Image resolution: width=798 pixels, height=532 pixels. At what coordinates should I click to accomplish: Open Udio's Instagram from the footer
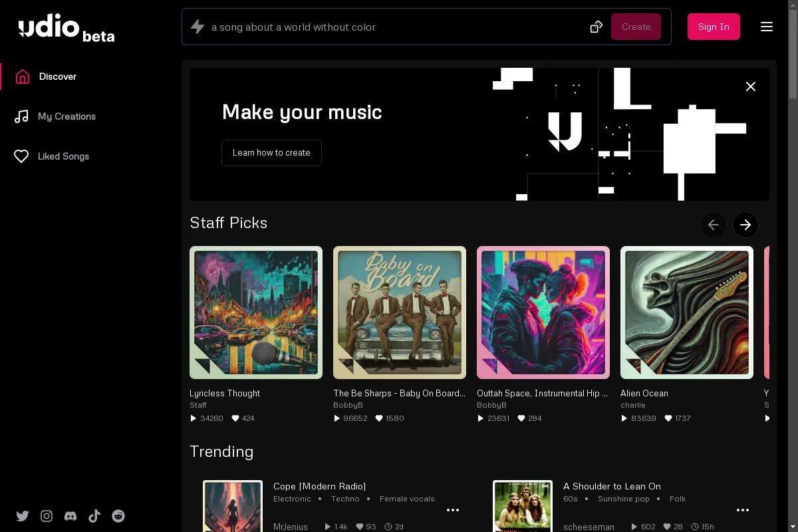click(x=47, y=515)
